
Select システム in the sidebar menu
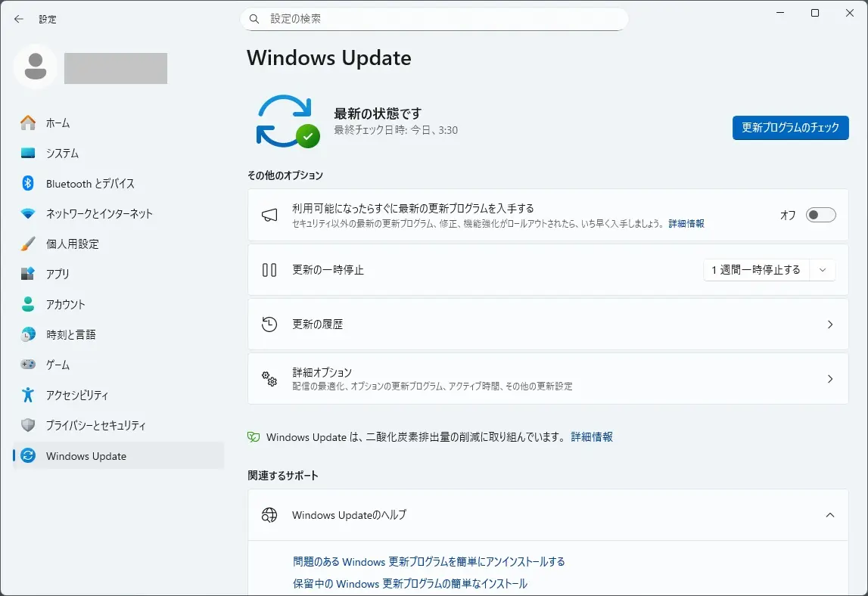[62, 153]
